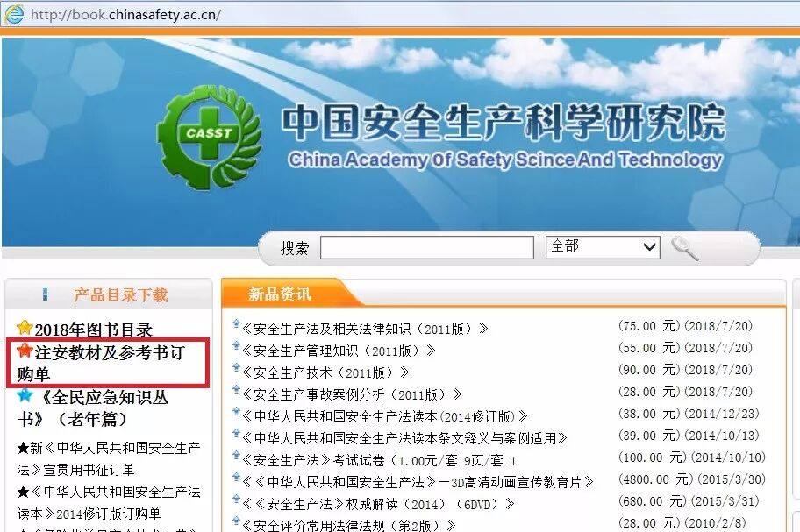This screenshot has width=800, height=532.
Task: Click bullet icon before 安全生产事故案例分析
Action: pyautogui.click(x=236, y=390)
